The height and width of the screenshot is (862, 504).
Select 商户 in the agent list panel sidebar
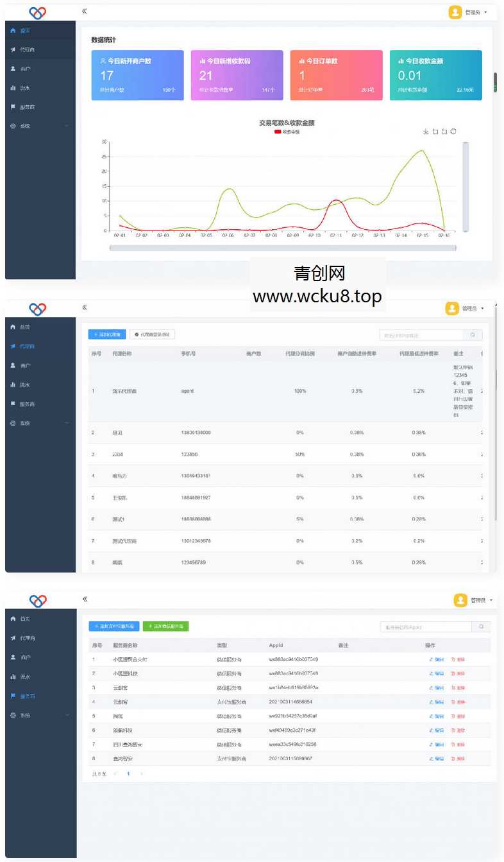click(40, 366)
